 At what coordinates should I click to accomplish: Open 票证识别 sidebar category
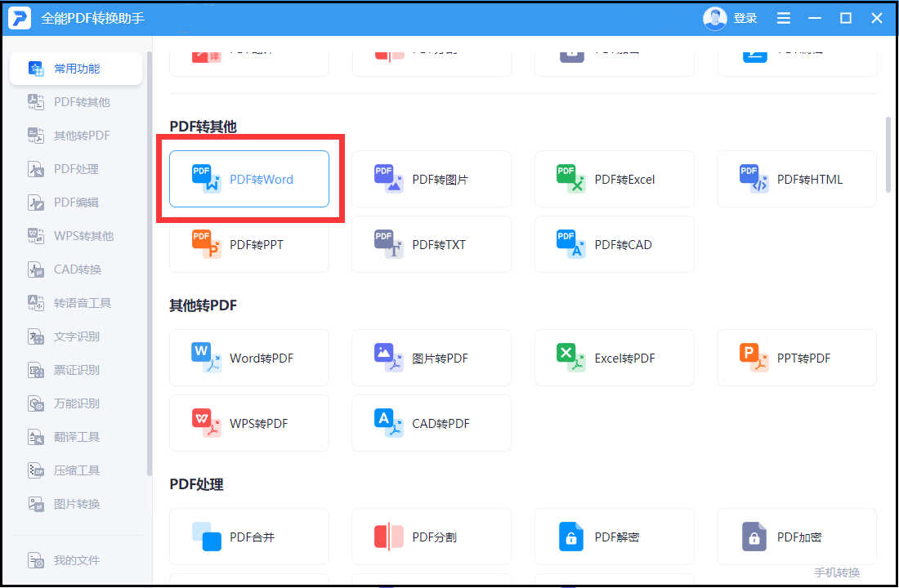tap(76, 370)
